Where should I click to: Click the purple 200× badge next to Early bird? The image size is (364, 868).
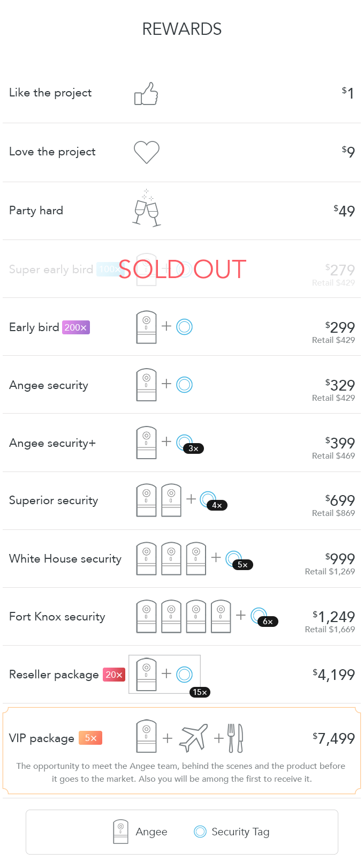(x=76, y=327)
